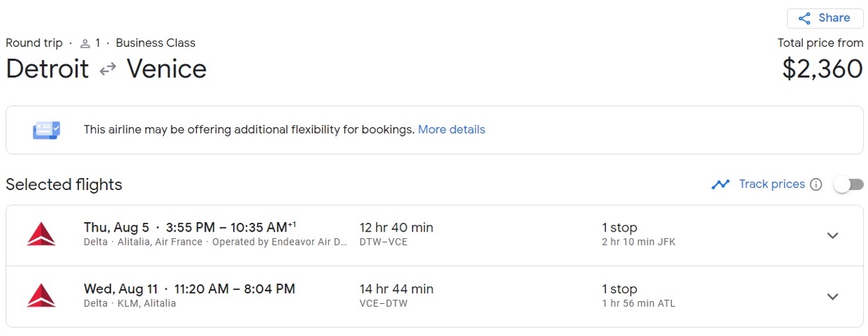Select the Wed, Aug 11 return time text
The image size is (868, 336).
190,289
